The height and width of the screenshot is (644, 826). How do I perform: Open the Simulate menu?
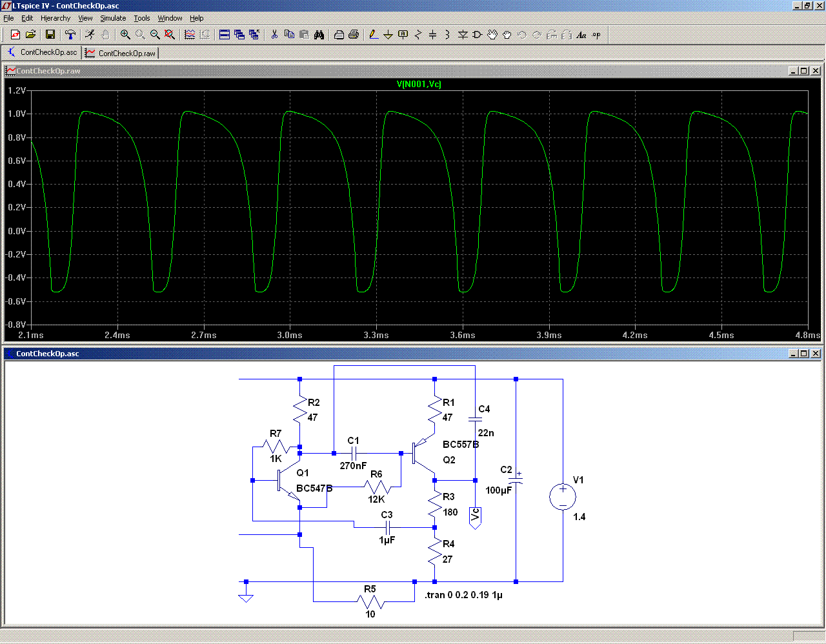tap(113, 18)
